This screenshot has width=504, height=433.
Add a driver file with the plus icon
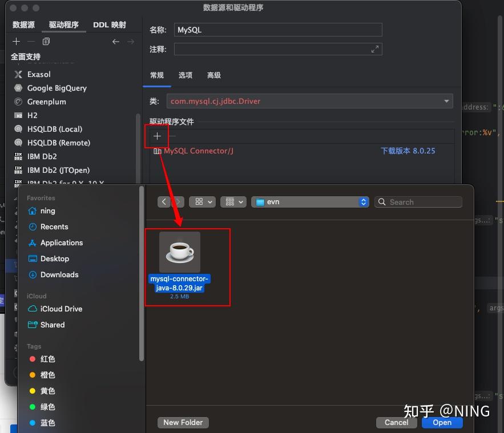156,136
